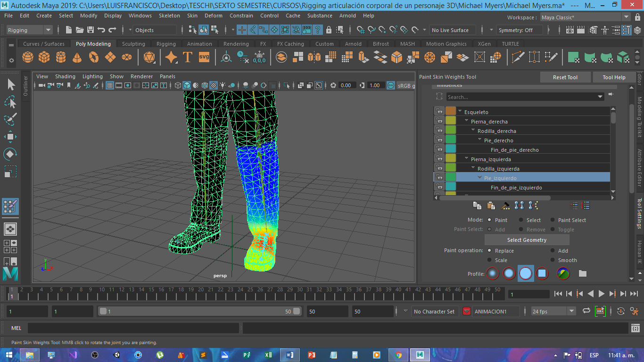Open the Skin menu

click(192, 16)
